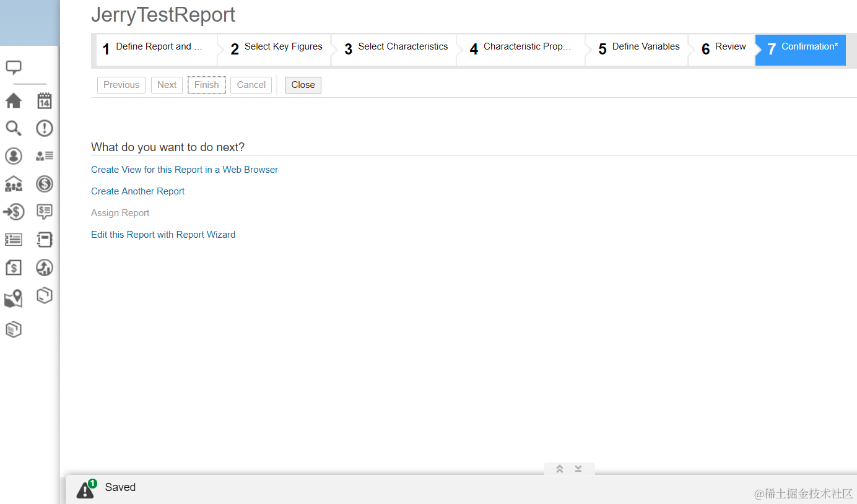Image resolution: width=857 pixels, height=504 pixels.
Task: Open the dollar speech bubble icon
Action: [x=45, y=212]
